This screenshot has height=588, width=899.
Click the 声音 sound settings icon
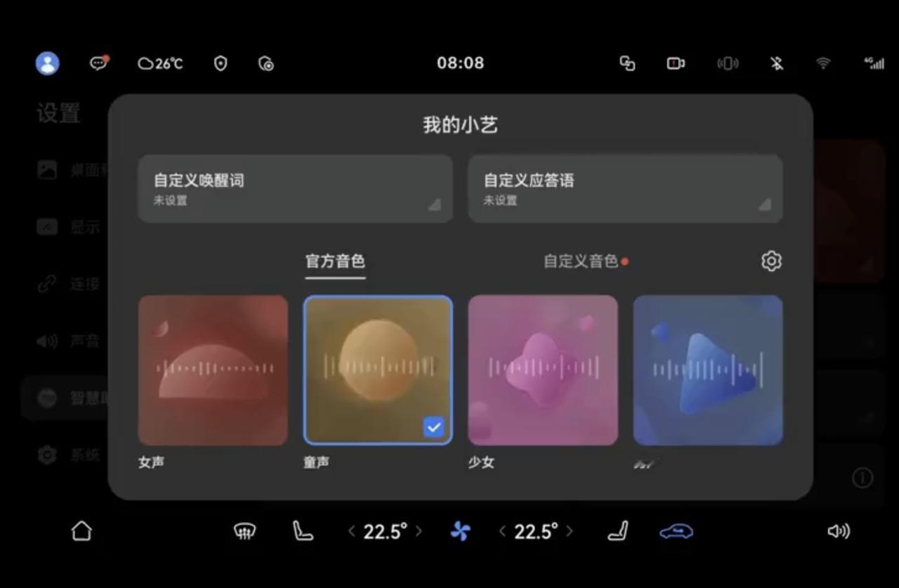[x=46, y=341]
